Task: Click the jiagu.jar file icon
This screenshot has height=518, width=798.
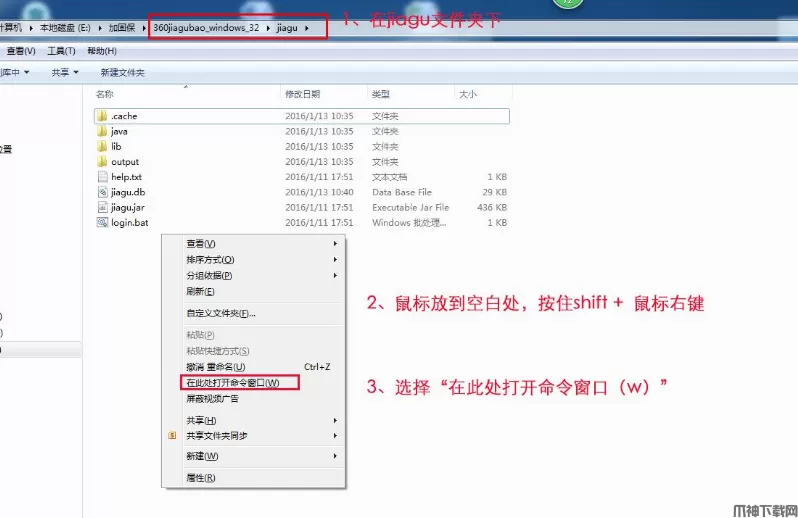Action: pyautogui.click(x=102, y=208)
